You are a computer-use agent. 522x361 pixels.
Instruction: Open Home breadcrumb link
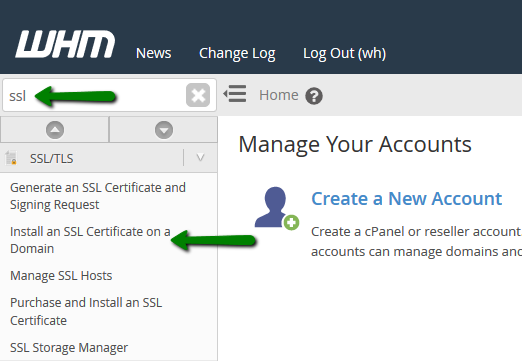click(x=279, y=95)
